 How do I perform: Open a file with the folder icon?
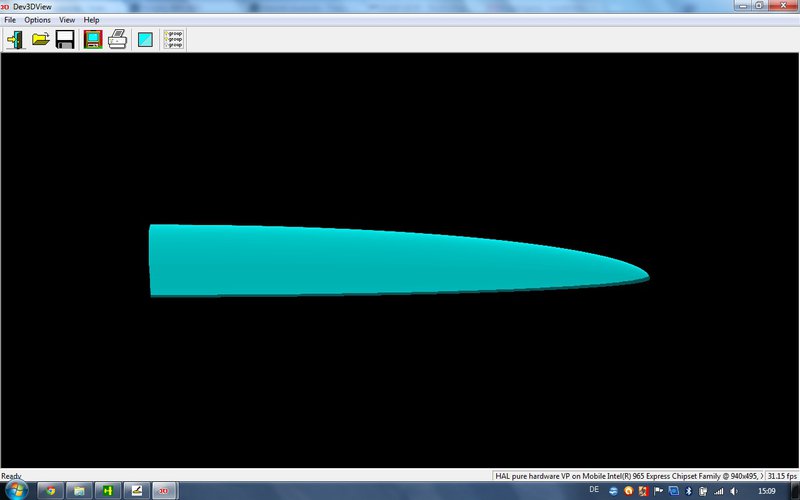tap(41, 40)
